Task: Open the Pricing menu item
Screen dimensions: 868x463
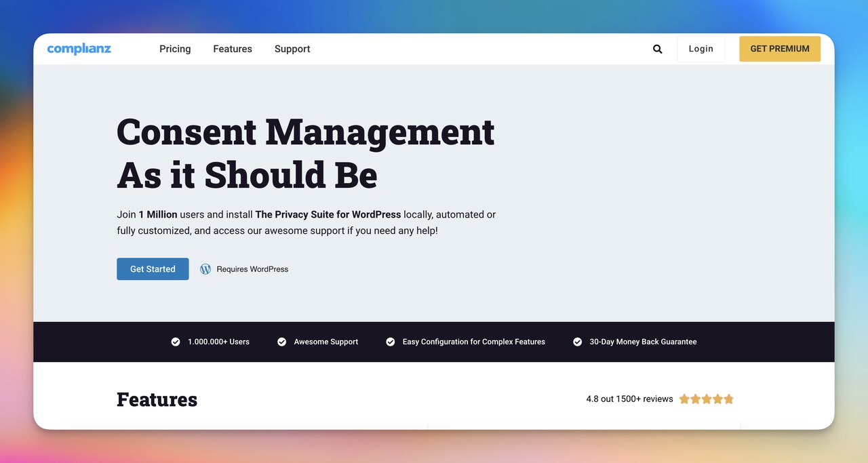Action: coord(175,49)
